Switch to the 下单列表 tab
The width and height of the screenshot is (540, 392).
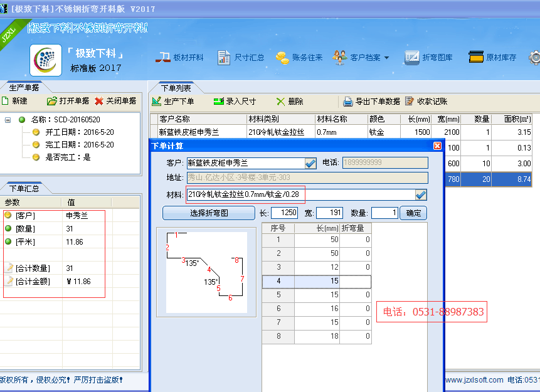coord(176,88)
